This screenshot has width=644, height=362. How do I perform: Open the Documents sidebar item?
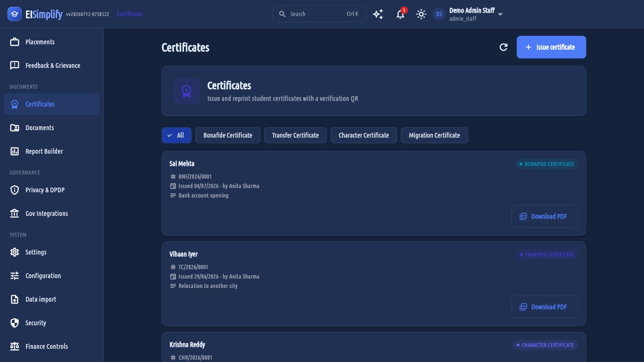coord(51,128)
